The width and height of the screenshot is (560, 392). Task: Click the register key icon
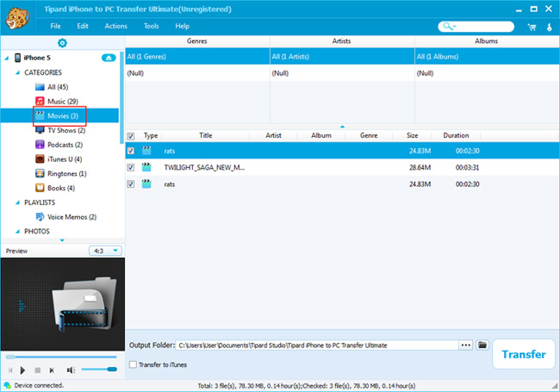point(550,27)
